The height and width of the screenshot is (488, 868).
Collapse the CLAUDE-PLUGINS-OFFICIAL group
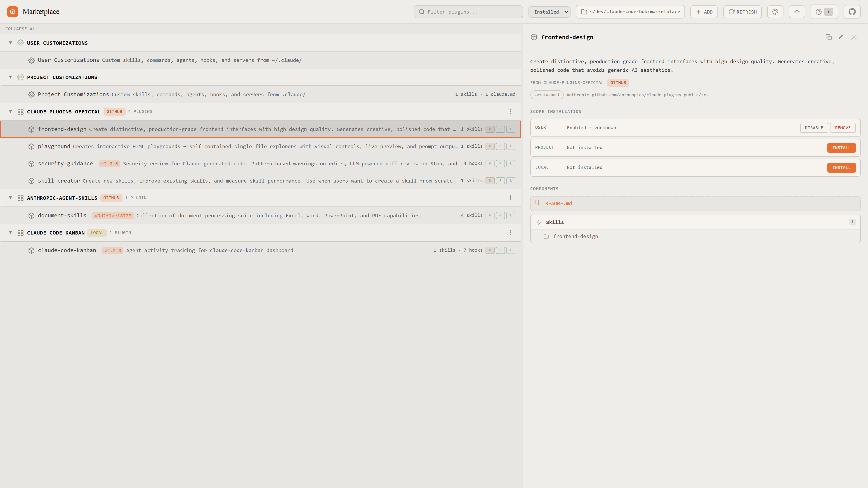click(10, 111)
